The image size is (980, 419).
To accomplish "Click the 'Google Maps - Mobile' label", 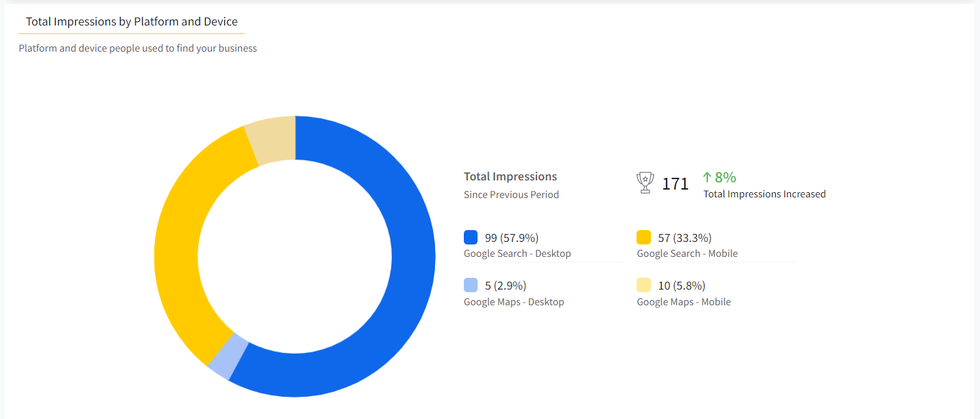I will (684, 302).
